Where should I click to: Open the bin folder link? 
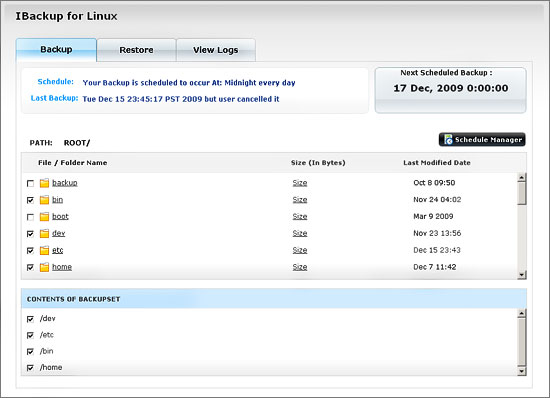58,200
